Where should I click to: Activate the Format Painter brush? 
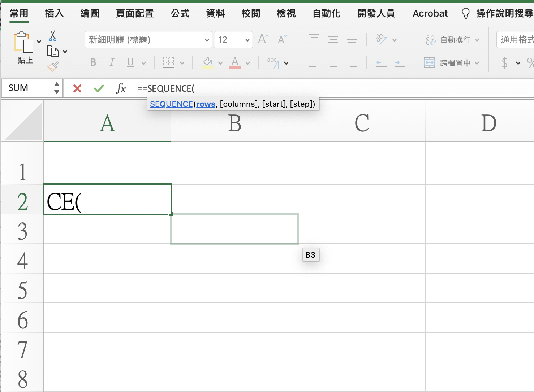point(53,66)
